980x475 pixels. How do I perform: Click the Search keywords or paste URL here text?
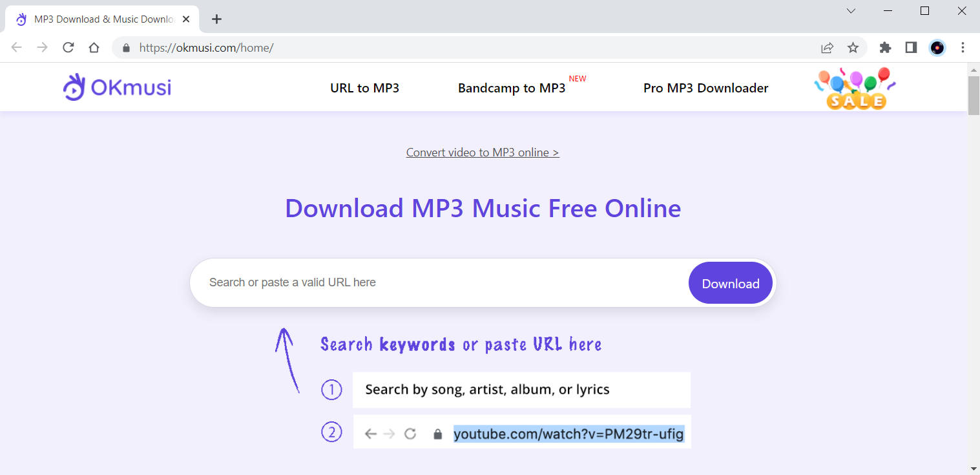click(x=461, y=344)
